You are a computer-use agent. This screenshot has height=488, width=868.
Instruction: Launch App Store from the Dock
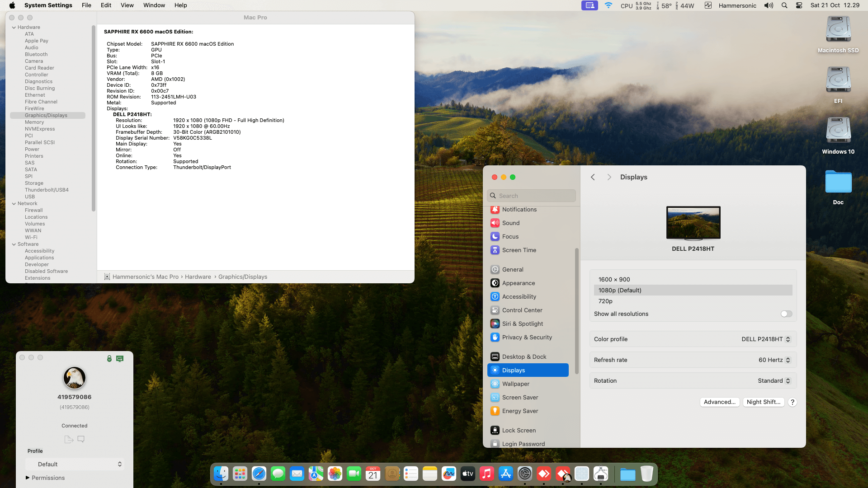click(x=505, y=474)
